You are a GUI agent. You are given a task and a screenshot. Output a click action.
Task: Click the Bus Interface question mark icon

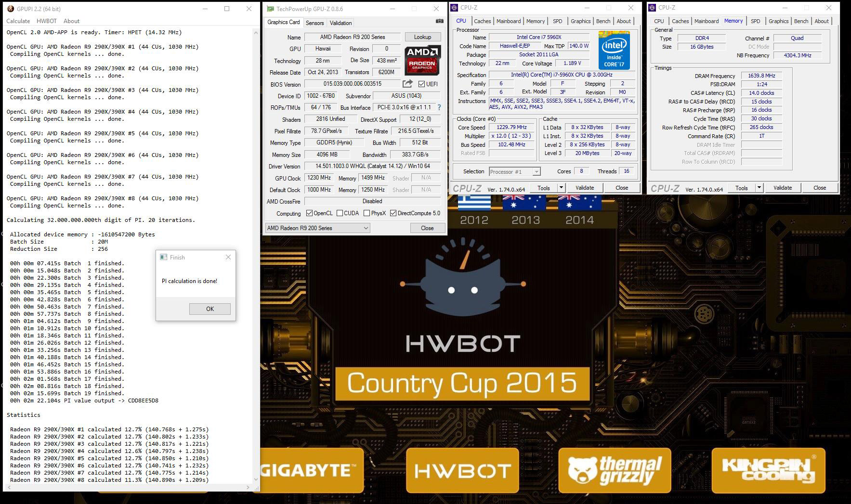pyautogui.click(x=439, y=107)
